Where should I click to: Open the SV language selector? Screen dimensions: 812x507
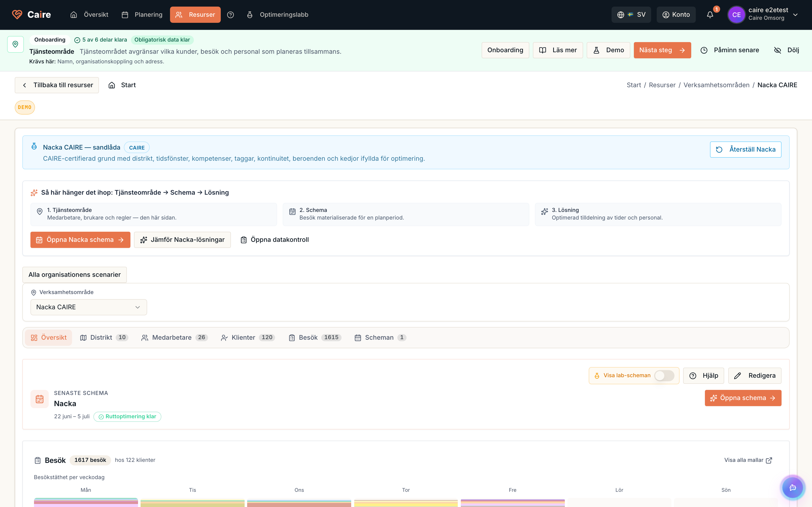point(631,15)
